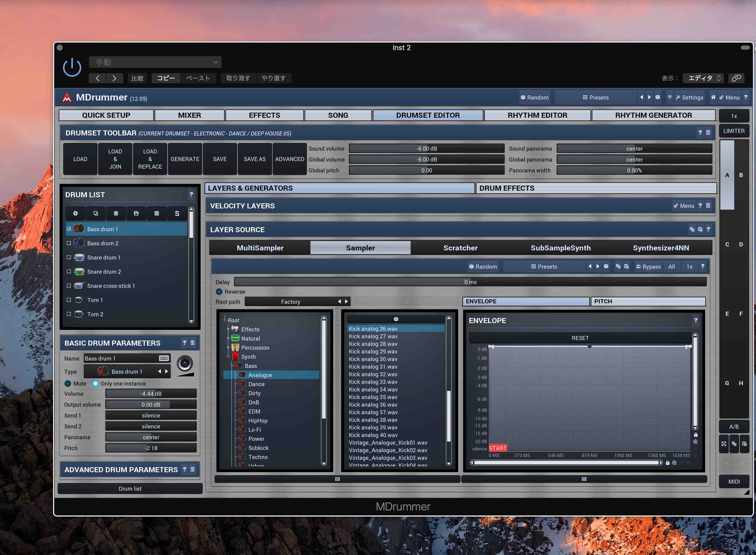Expand the Percussion tree folder
This screenshot has width=756, height=555.
(x=228, y=348)
